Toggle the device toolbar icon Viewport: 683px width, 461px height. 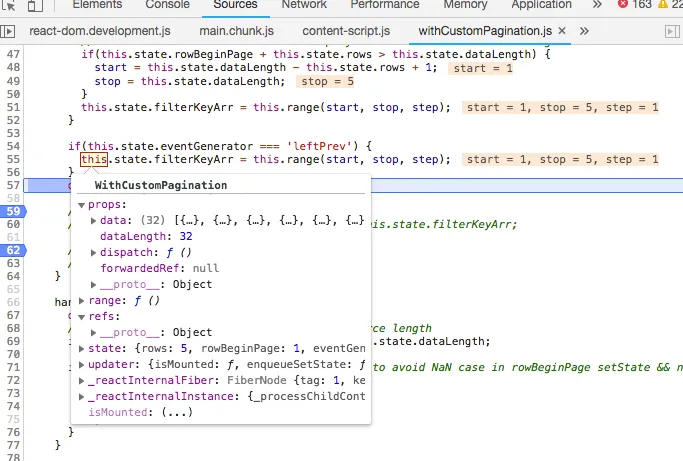point(35,5)
